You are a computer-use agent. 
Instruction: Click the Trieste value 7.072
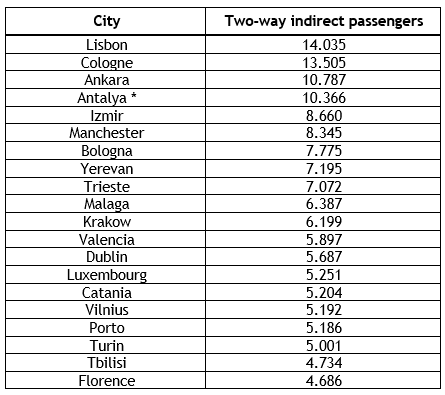point(324,187)
